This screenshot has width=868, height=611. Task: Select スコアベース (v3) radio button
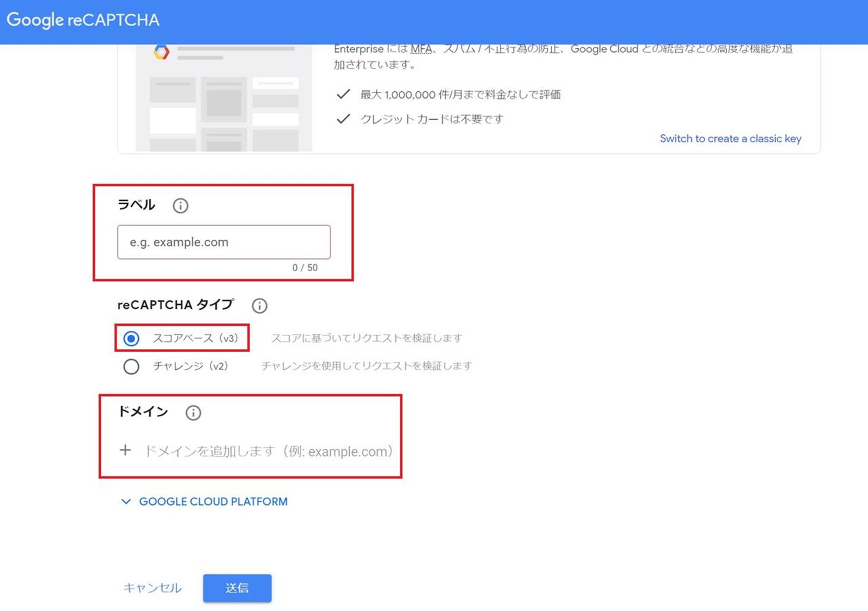pos(132,338)
